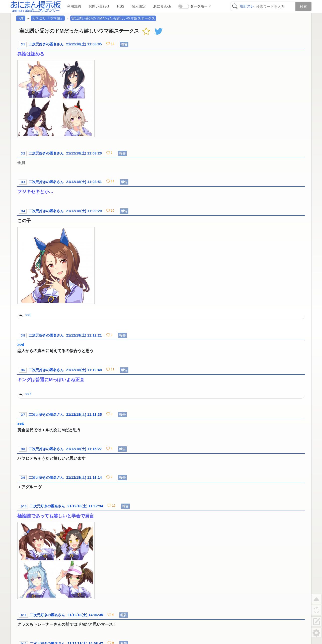Viewport: 322px width, 644px height.
Task: Reload the thread with the circular refresh icon
Action: tap(316, 610)
